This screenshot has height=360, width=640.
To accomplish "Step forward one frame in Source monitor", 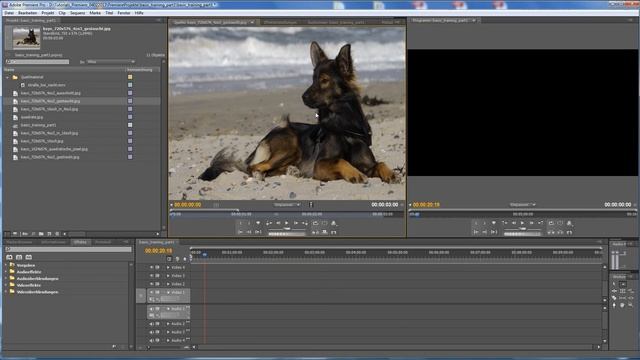I will [x=296, y=223].
